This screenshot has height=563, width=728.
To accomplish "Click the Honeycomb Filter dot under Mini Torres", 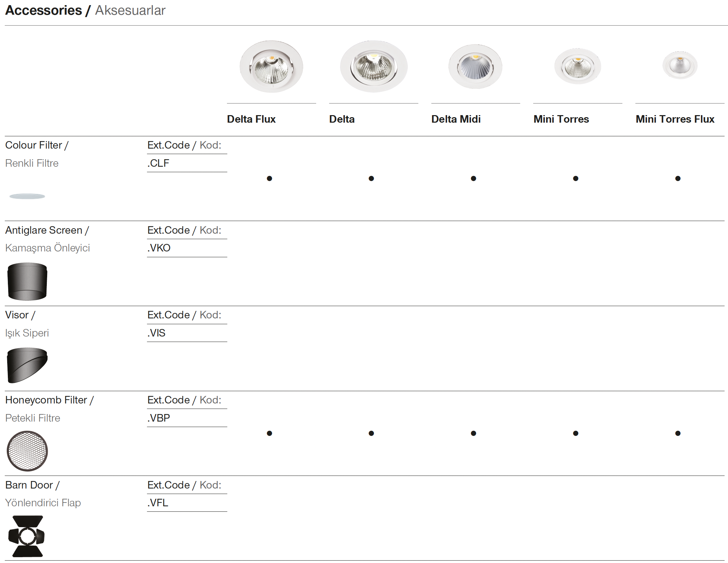I will tap(576, 434).
